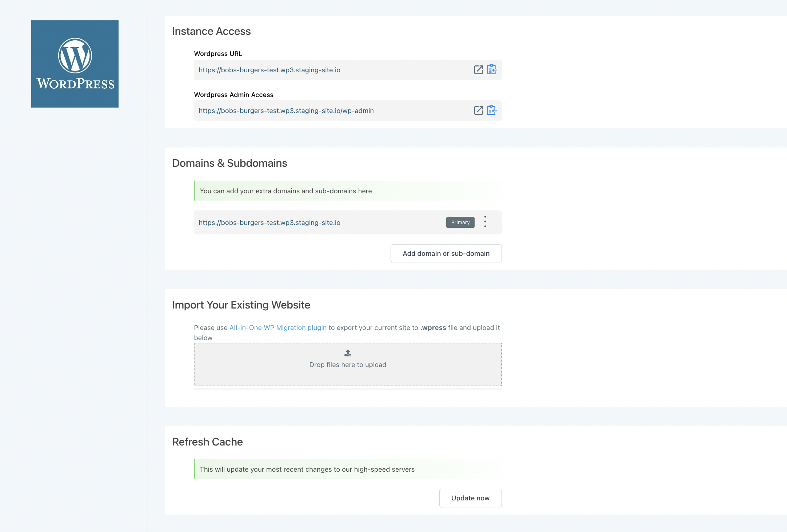The image size is (787, 532).
Task: Follow the All-in-One WP Migration plugin link
Action: (x=278, y=328)
